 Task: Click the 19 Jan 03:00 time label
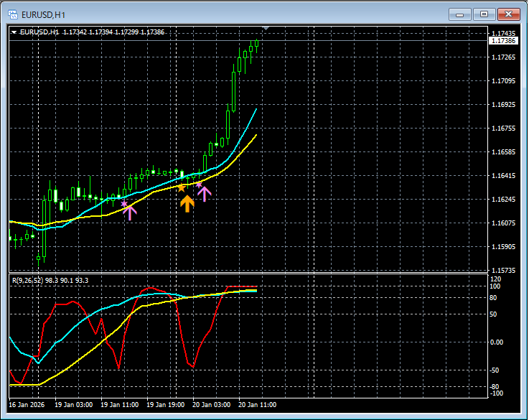73,404
